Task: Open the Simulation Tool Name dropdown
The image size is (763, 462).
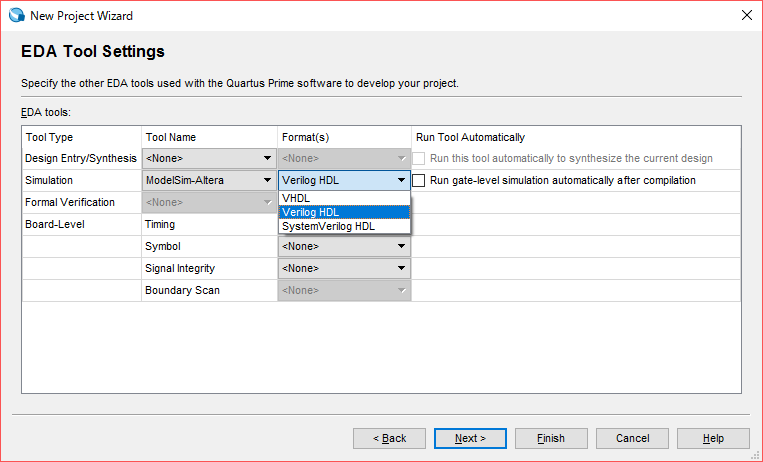Action: pyautogui.click(x=209, y=181)
